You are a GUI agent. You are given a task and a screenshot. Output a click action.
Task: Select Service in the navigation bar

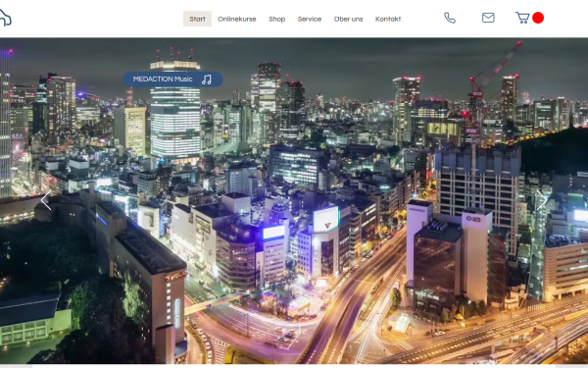(x=310, y=20)
